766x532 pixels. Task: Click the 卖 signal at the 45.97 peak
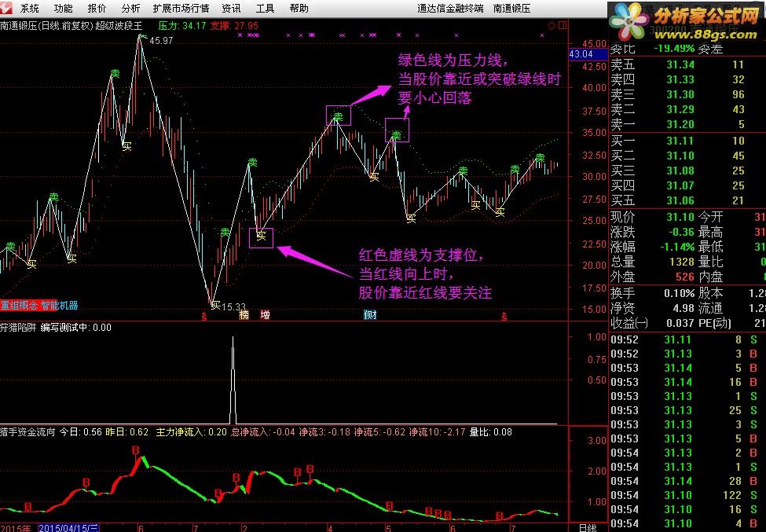(x=142, y=35)
